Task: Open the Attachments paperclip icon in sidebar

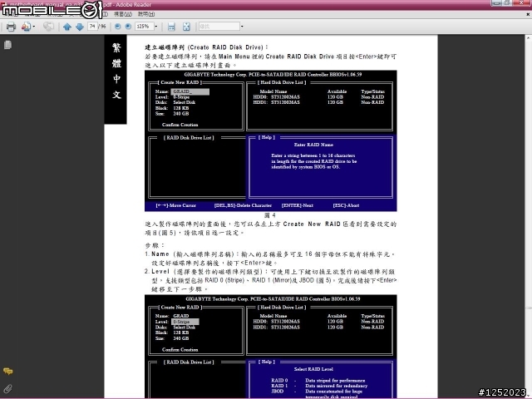Action: (x=7, y=388)
